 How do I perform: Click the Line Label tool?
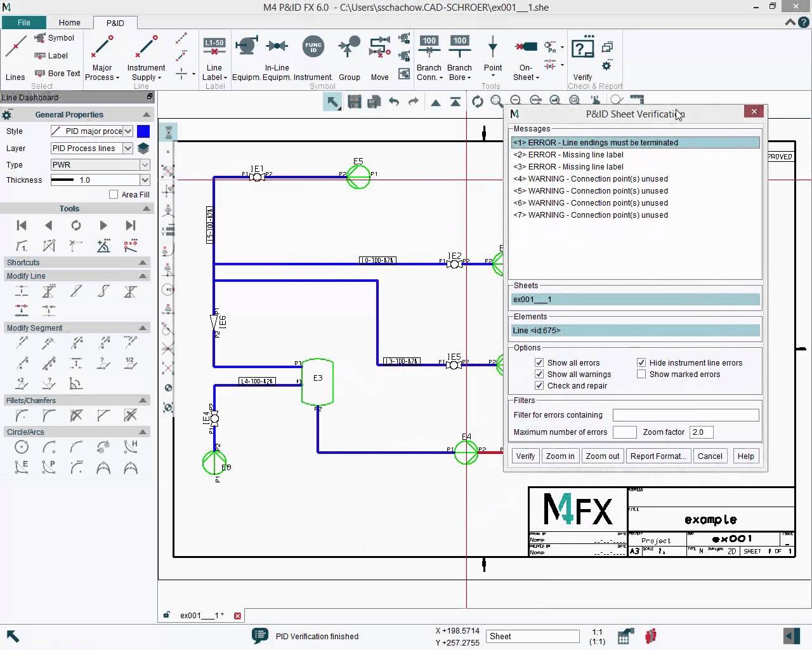click(x=214, y=58)
